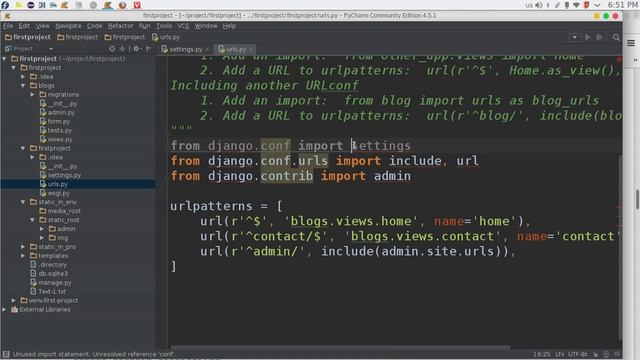Click the UTF-8 encoding in status bar
Image resolution: width=640 pixels, height=360 pixels.
click(578, 355)
